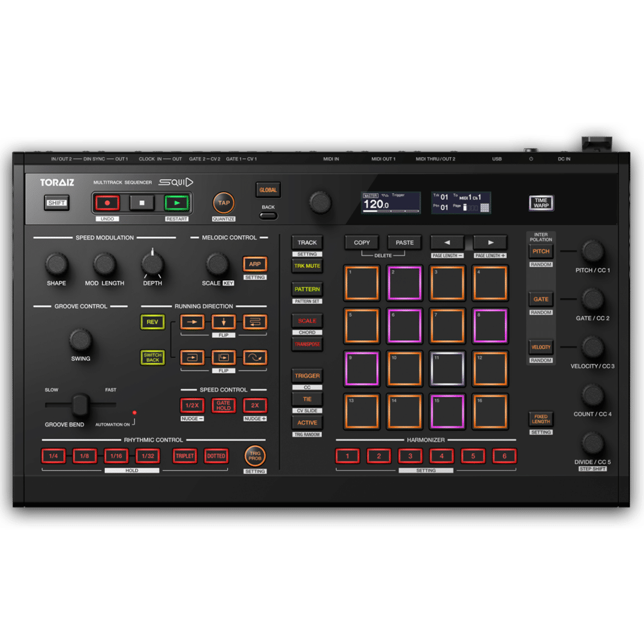Engage the SWITCH BACK direction control
The height and width of the screenshot is (644, 644).
(153, 357)
